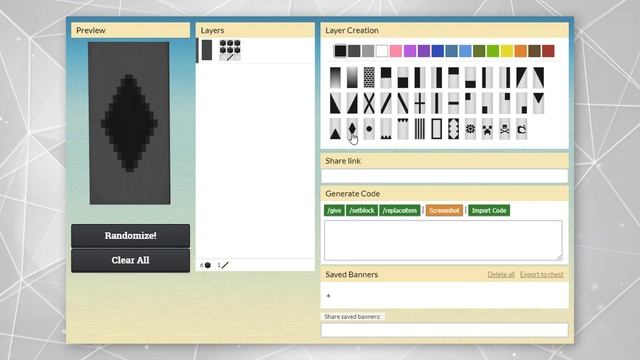The height and width of the screenshot is (360, 640).
Task: Choose the inverted top triangle pattern
Action: [538, 103]
